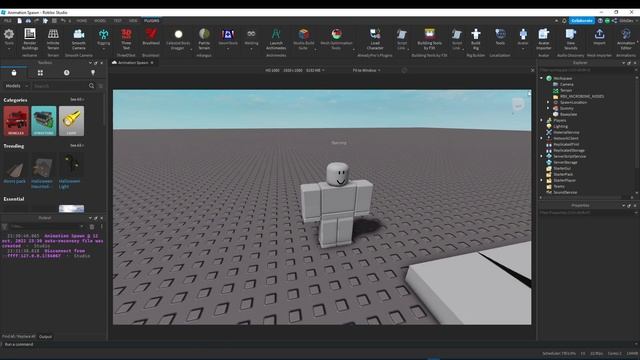Switch to the Output bottom tab
Viewport: 640px width, 360px height.
tap(45, 337)
